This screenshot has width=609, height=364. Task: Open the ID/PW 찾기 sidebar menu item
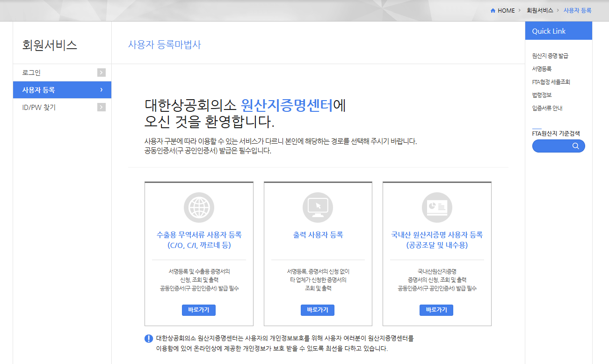pyautogui.click(x=62, y=107)
